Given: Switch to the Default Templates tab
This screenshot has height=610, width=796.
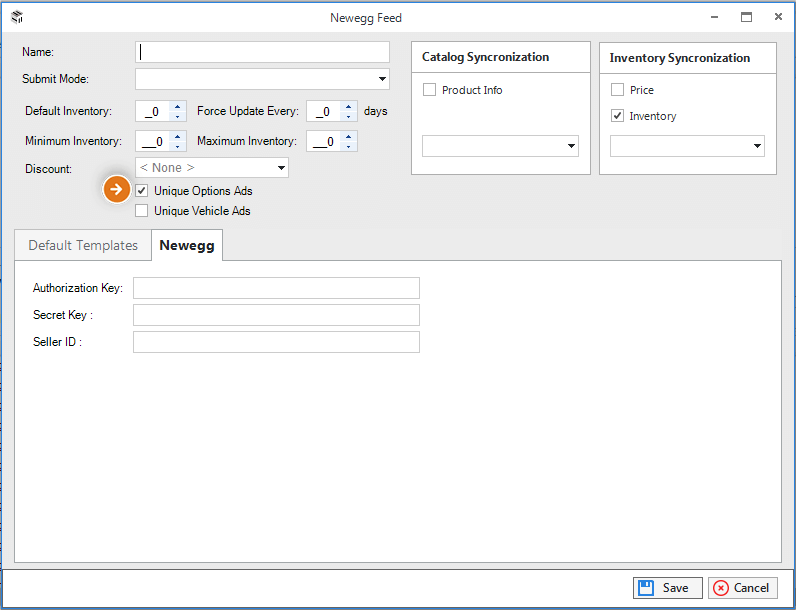Looking at the screenshot, I should click(x=83, y=246).
